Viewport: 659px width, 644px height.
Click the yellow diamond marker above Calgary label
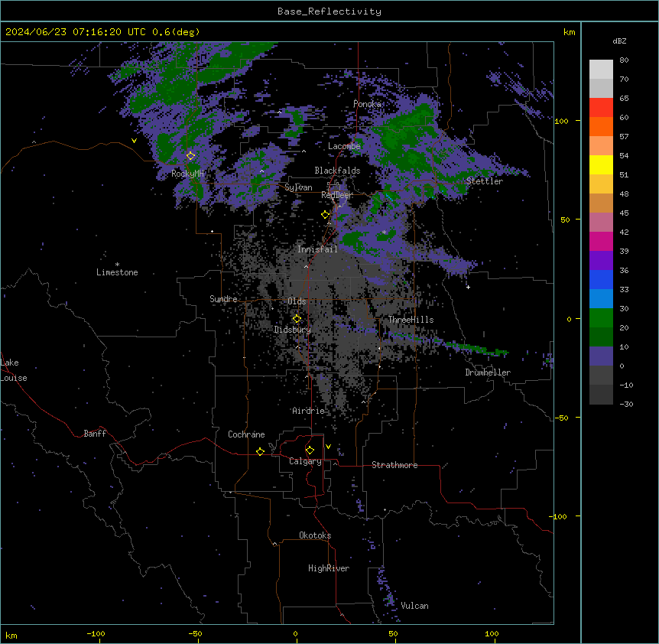[310, 450]
